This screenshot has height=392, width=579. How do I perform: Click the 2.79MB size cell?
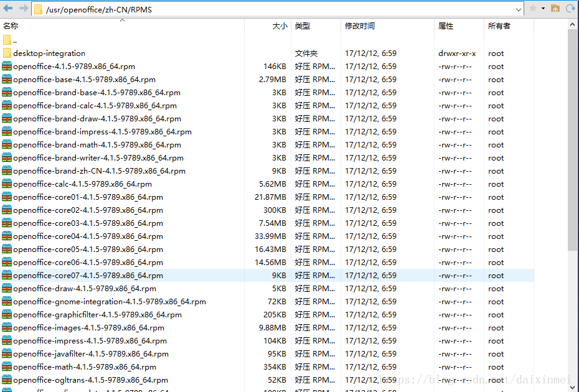(x=273, y=80)
